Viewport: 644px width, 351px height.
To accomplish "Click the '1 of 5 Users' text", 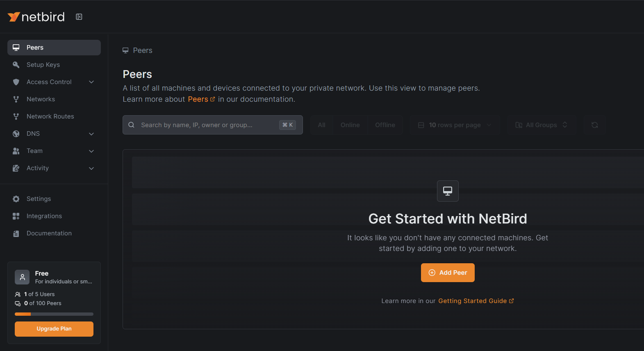I will point(39,294).
